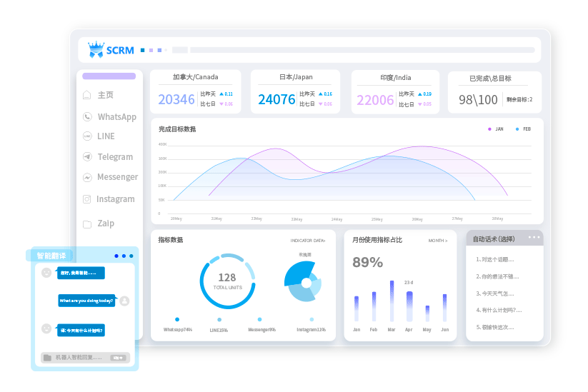Viewport: 588px width, 392px height.
Task: Open the three-dot menu on 自动话术 panel
Action: pyautogui.click(x=534, y=237)
